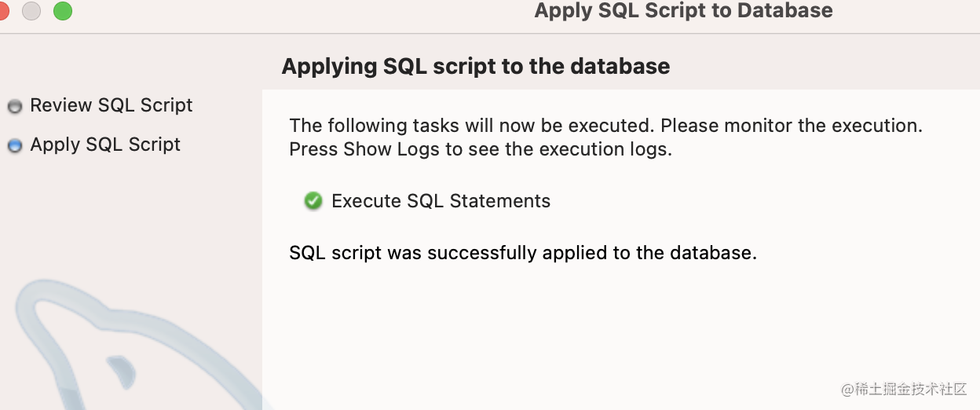The image size is (980, 410).
Task: Select the Review SQL Script step label
Action: coord(112,105)
